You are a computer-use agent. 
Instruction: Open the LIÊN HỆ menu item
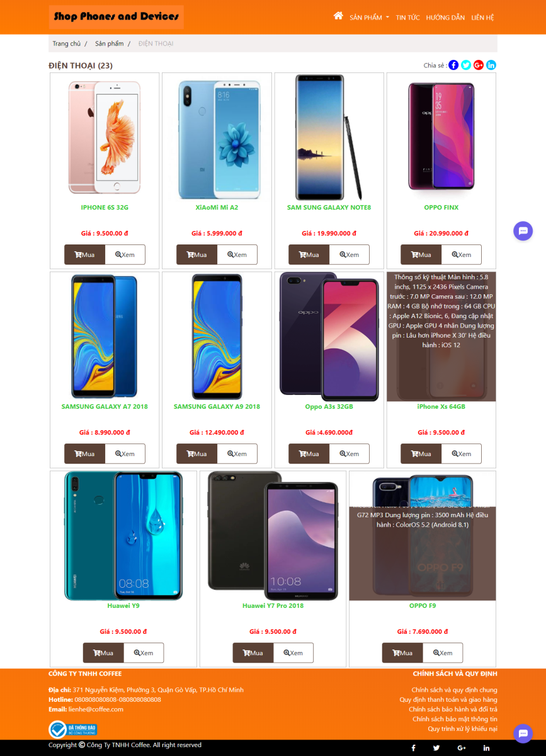482,18
